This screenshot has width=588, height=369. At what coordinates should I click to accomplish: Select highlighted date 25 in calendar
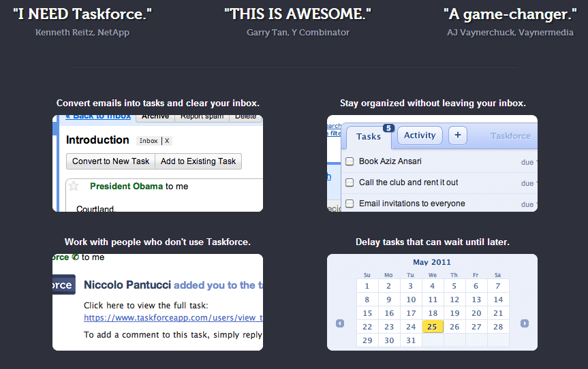[433, 327]
